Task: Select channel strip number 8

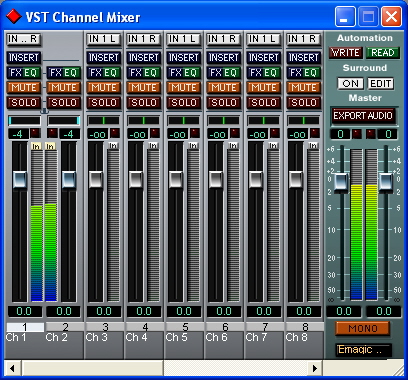Action: pos(305,327)
